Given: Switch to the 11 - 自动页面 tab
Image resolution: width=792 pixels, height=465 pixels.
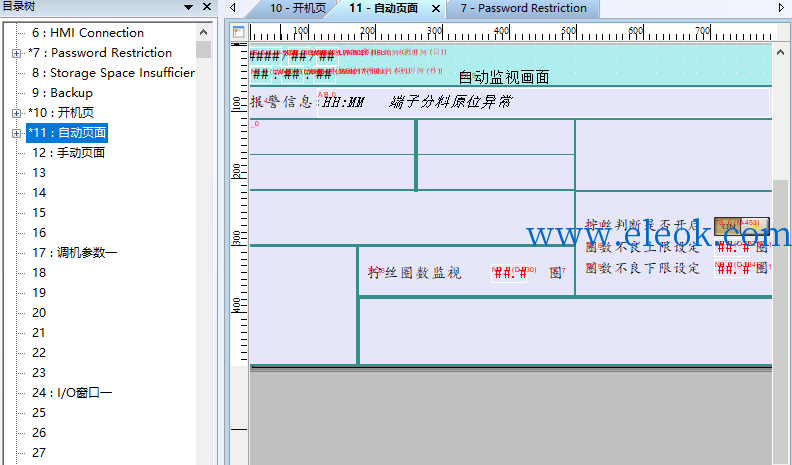Looking at the screenshot, I should coord(383,9).
